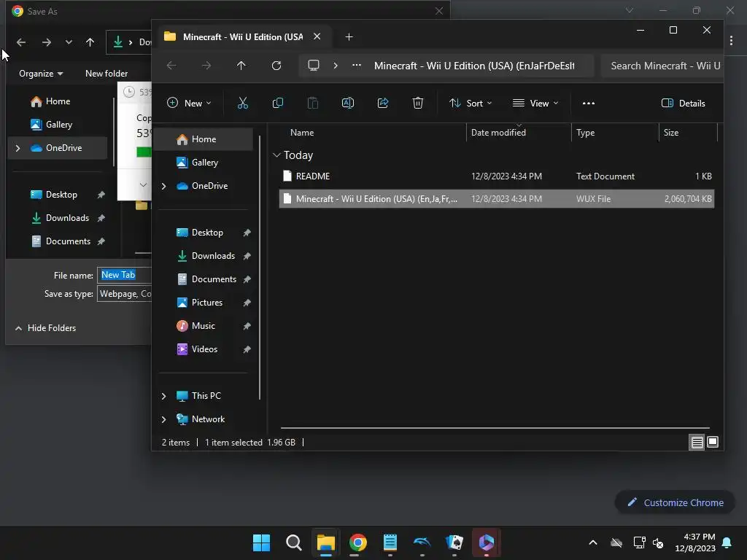Close the Minecraft - Wii U Edition tab
The image size is (747, 560).
317,36
